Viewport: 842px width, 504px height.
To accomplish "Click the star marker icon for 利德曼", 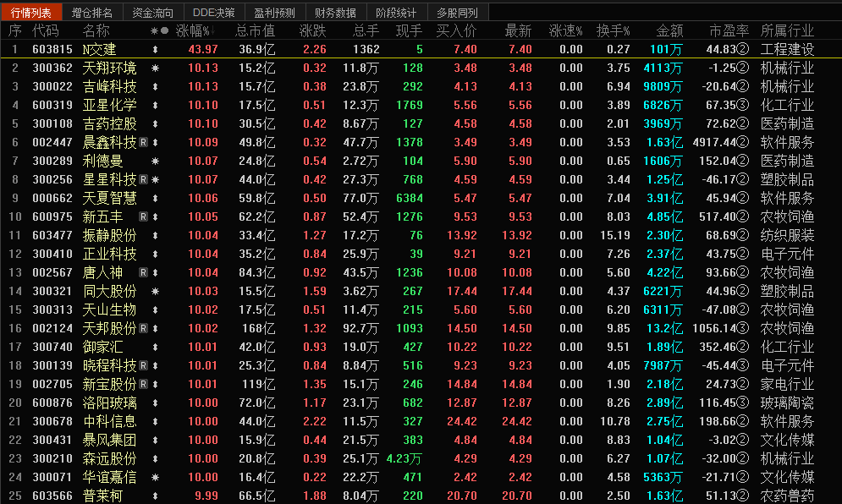I will tap(155, 161).
